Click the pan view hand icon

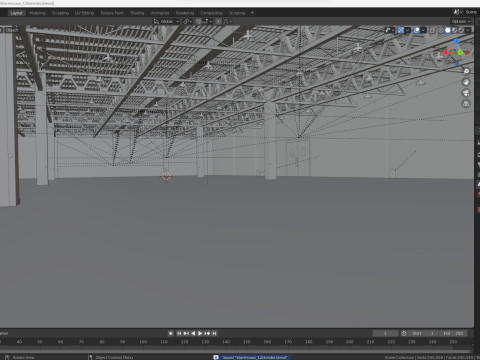tap(466, 82)
